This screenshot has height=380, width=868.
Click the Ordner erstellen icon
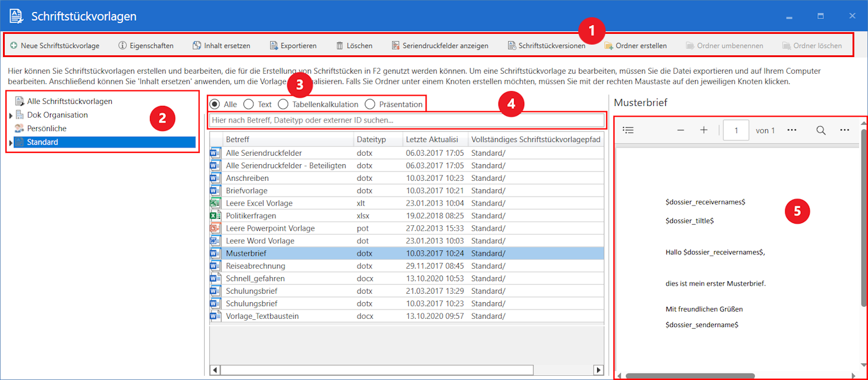pyautogui.click(x=609, y=45)
